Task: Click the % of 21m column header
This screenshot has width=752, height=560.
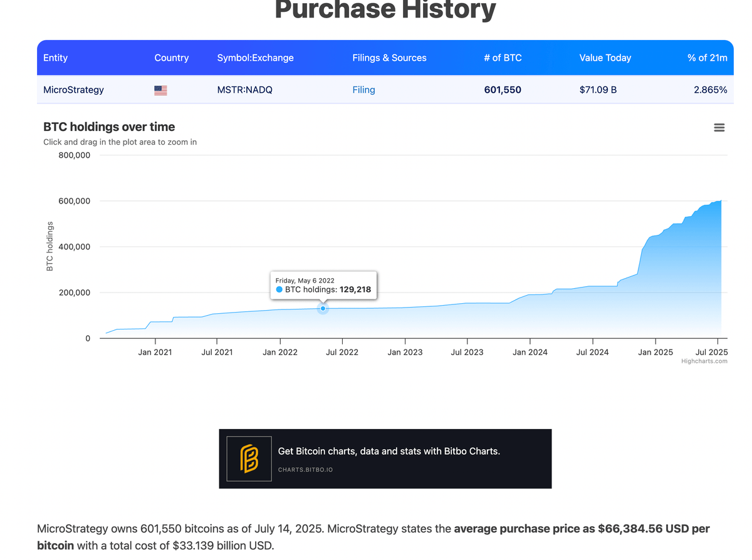Action: tap(707, 58)
